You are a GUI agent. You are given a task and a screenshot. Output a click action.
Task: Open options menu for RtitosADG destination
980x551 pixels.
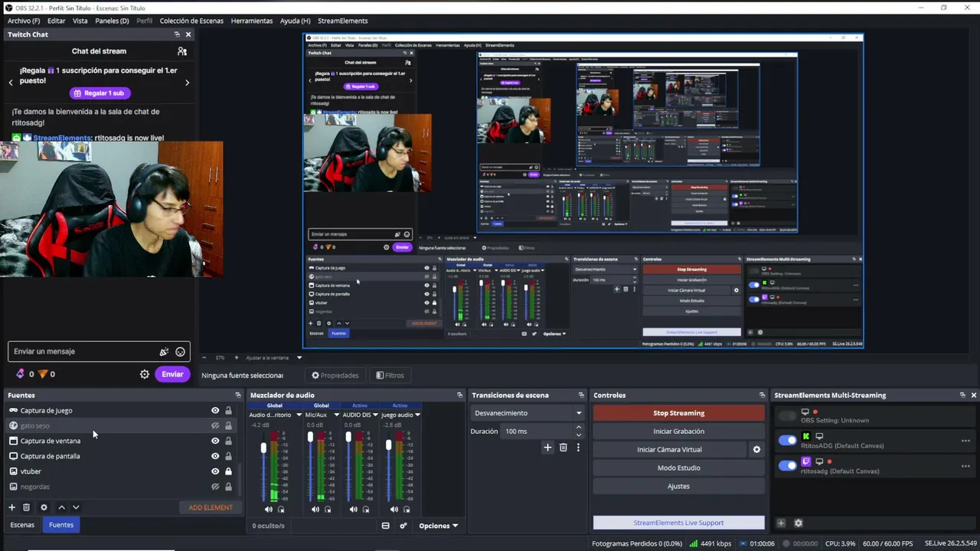[x=965, y=441]
